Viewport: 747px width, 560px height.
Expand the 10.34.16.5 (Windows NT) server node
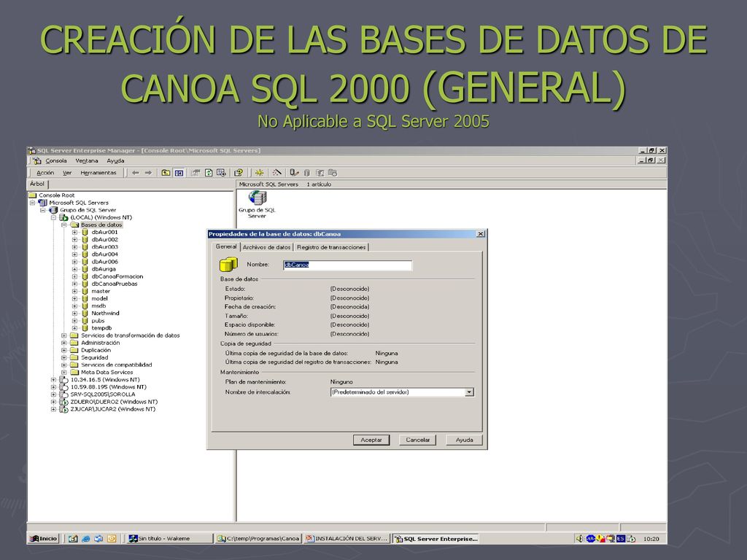pos(53,380)
